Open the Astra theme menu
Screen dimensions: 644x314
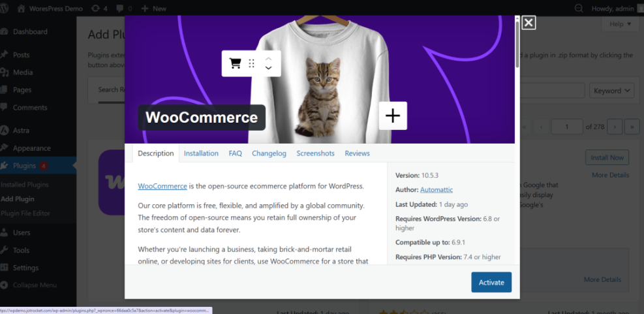pyautogui.click(x=21, y=131)
